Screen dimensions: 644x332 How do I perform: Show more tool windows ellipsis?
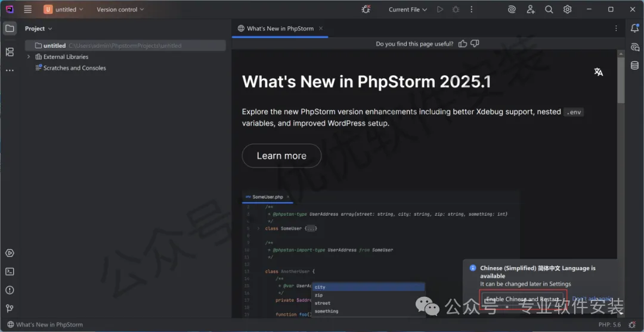click(10, 70)
